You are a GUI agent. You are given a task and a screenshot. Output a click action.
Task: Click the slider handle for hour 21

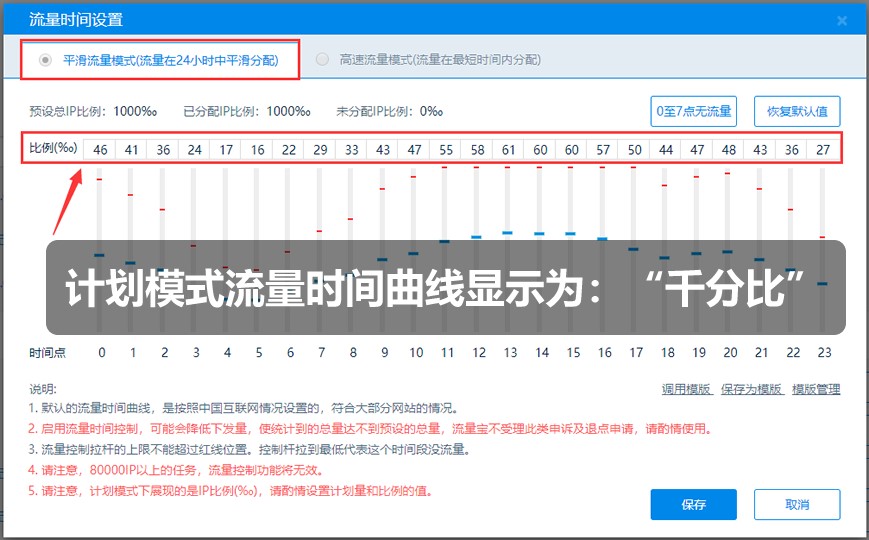coord(759,259)
